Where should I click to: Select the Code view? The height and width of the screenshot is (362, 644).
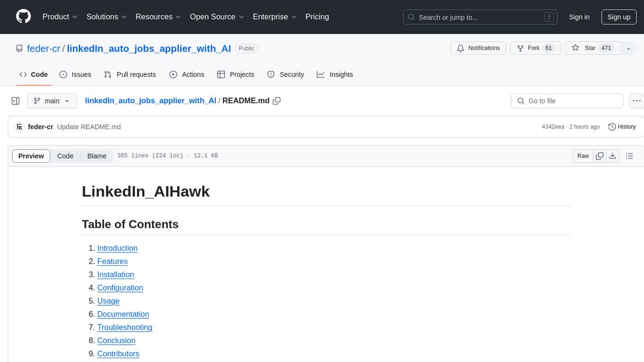point(65,156)
